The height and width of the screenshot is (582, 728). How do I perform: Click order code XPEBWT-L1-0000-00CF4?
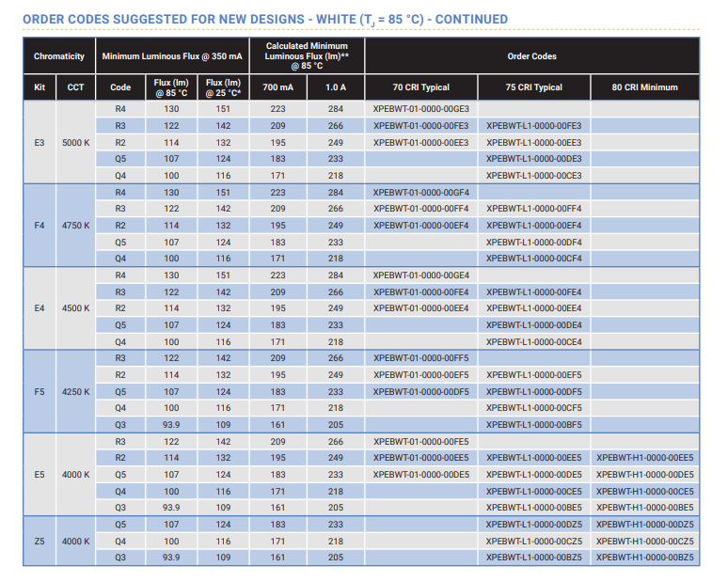[x=534, y=259]
